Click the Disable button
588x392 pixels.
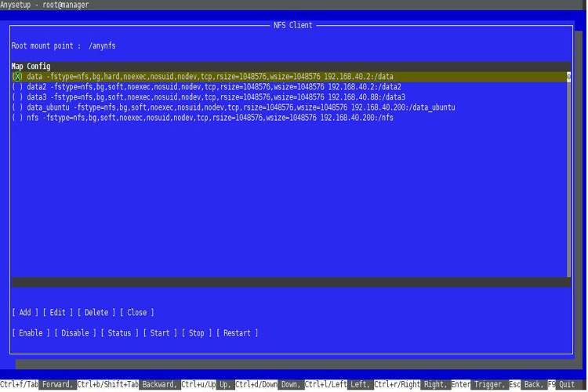75,333
